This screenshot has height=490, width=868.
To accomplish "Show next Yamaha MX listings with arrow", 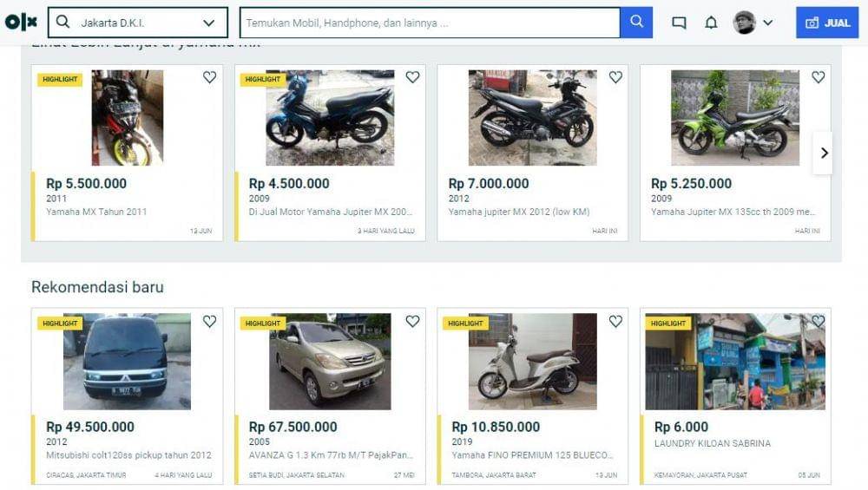I will point(823,153).
